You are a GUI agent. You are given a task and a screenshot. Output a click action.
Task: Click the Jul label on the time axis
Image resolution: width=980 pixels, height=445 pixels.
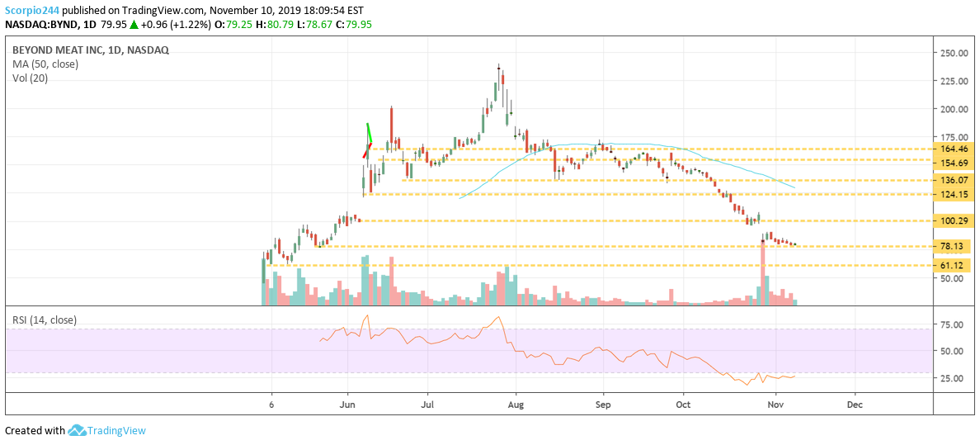click(x=427, y=405)
